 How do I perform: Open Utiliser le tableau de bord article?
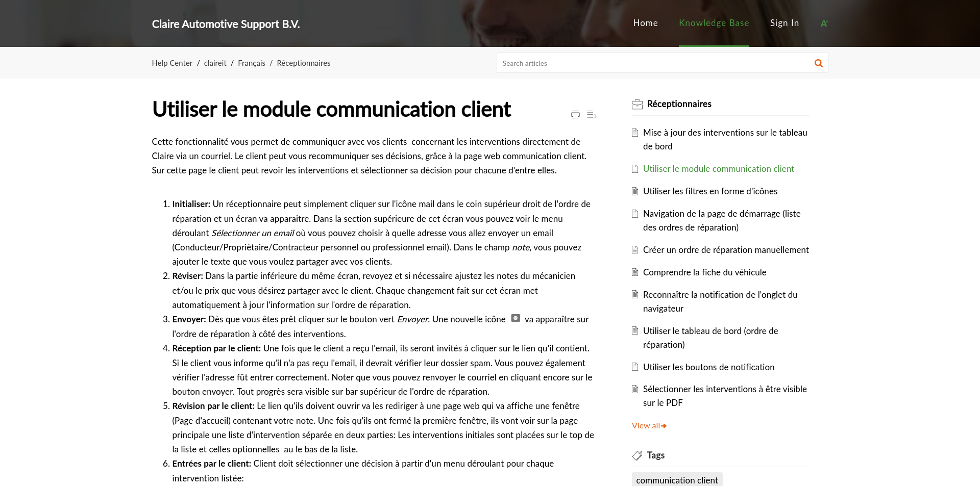click(x=710, y=338)
